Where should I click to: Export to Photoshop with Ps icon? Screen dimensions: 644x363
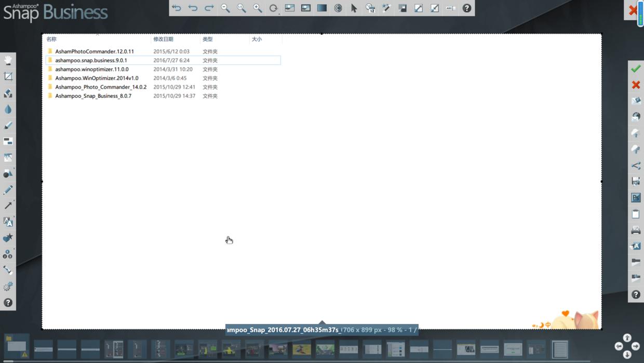[x=636, y=198]
